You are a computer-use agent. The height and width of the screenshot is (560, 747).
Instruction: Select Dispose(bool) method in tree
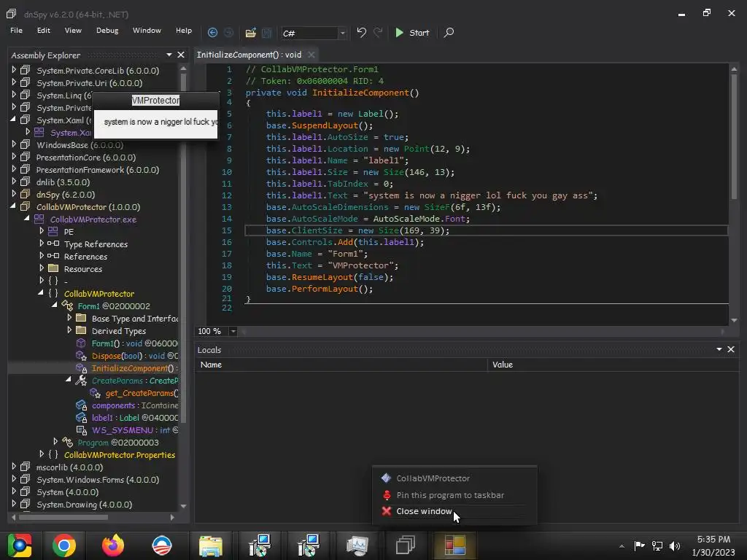coord(135,355)
